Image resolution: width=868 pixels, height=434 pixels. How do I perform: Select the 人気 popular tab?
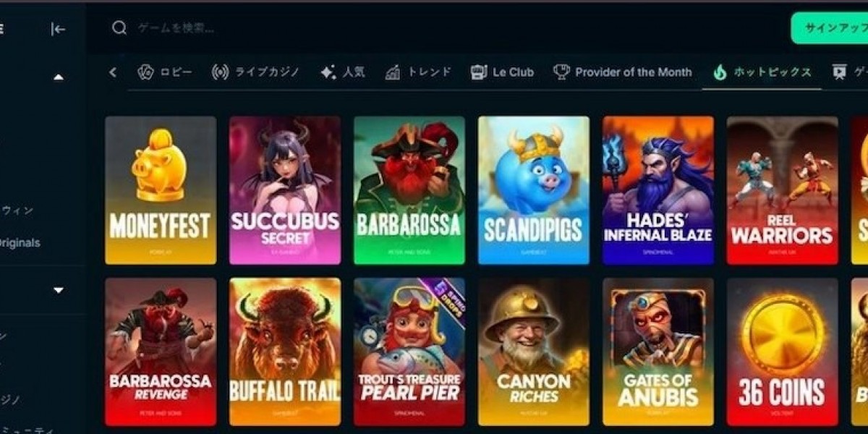coord(342,72)
